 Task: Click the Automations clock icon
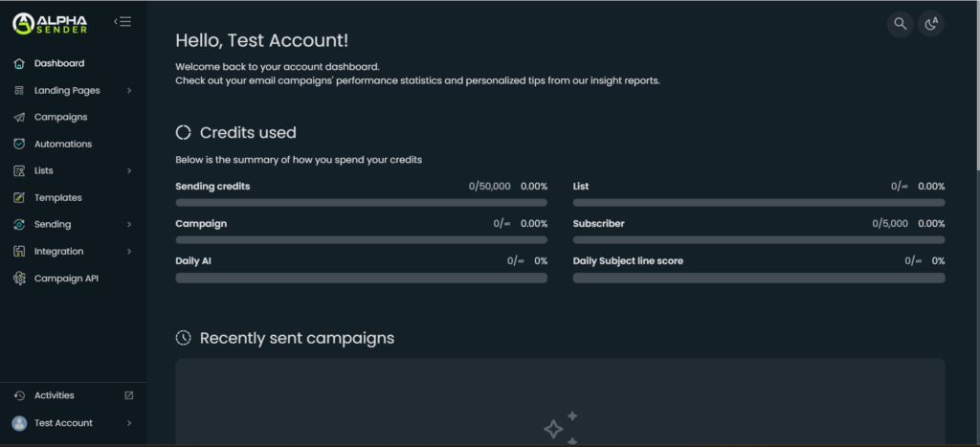point(19,144)
